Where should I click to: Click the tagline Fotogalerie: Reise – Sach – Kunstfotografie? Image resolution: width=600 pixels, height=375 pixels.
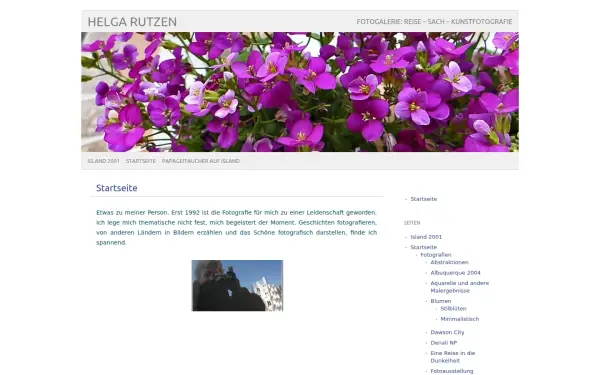434,22
